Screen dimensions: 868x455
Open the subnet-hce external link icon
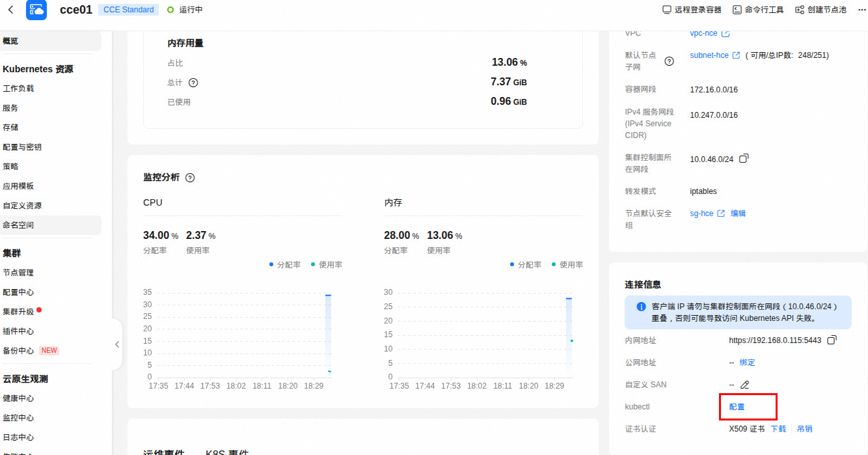(x=737, y=55)
